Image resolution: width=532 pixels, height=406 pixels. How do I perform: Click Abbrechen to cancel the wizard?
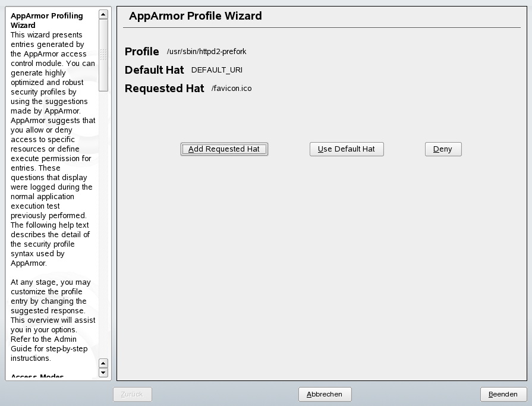[x=325, y=394]
